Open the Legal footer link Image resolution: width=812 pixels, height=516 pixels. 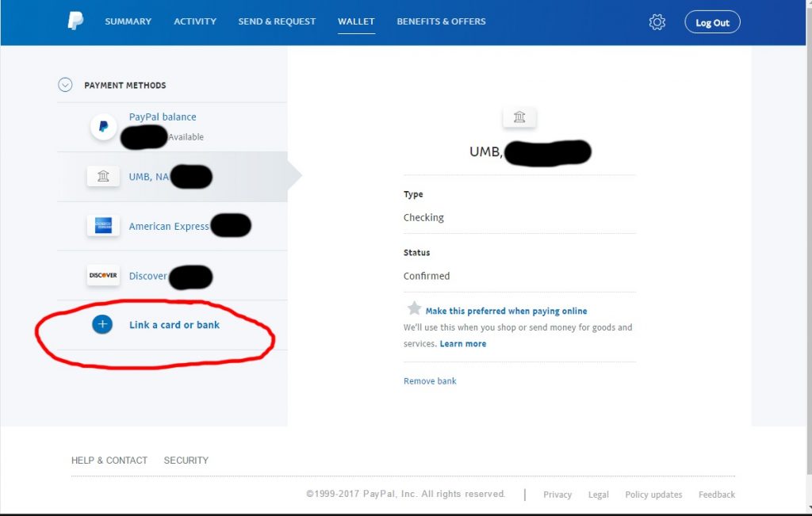coord(598,495)
